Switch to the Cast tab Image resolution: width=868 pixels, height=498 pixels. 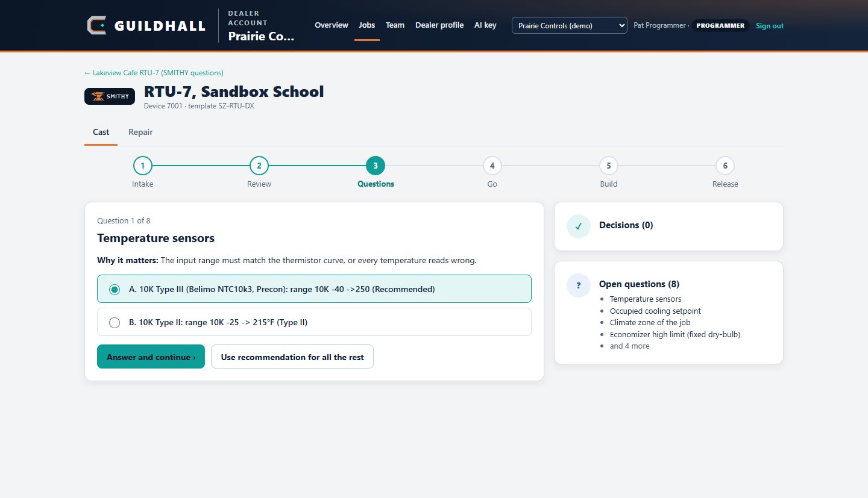click(x=101, y=132)
